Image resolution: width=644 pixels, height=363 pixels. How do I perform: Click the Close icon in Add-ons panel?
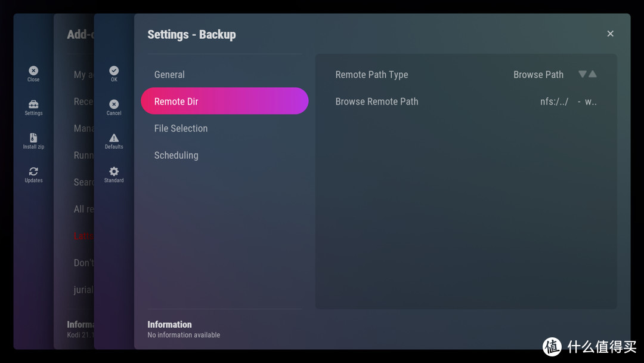click(33, 70)
